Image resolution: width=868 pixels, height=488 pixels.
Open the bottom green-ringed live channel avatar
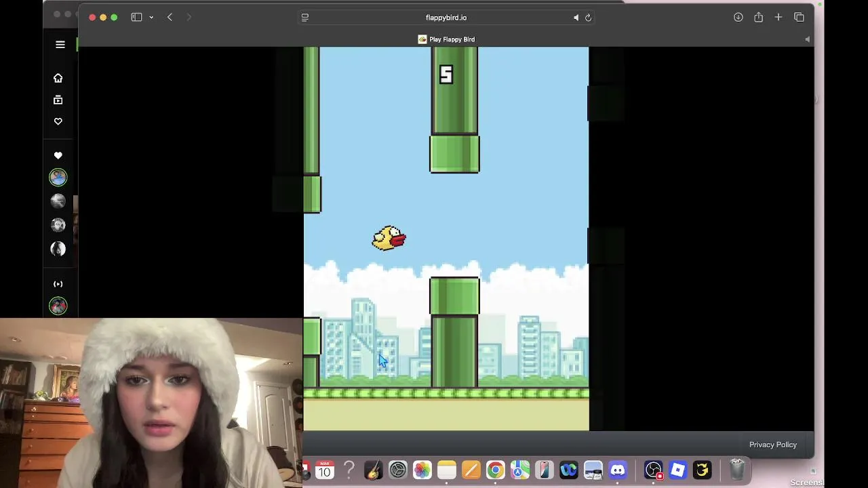pyautogui.click(x=58, y=306)
